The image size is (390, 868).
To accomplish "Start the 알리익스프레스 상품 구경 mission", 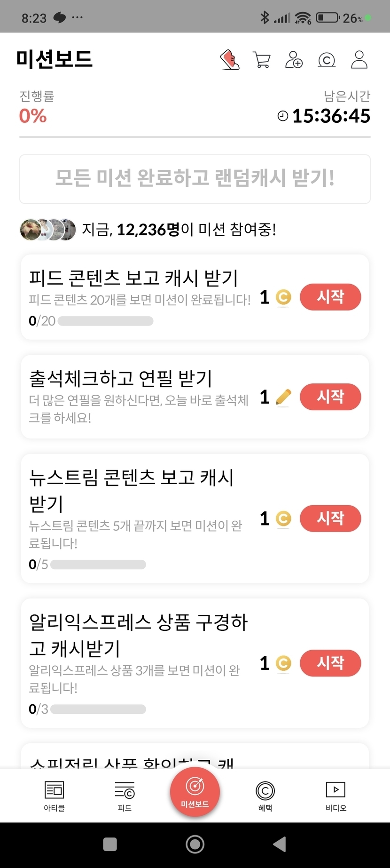I will point(330,663).
